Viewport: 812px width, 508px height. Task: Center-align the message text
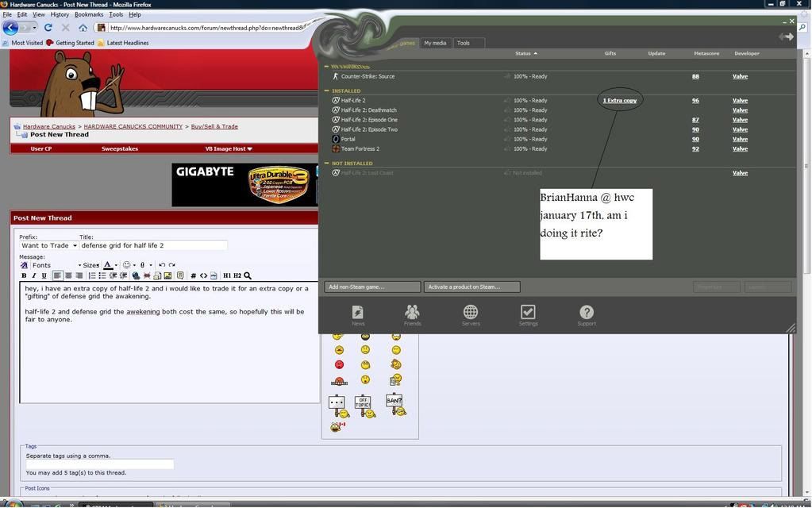pos(67,275)
